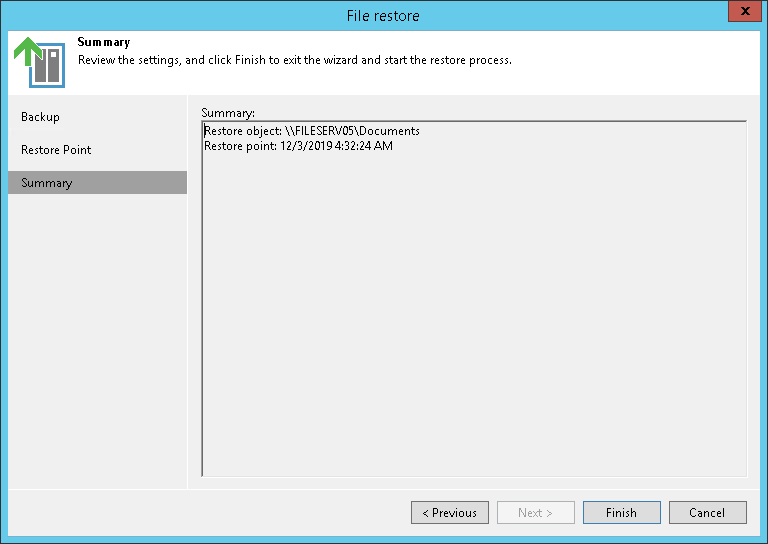Go back with the Previous button

450,512
